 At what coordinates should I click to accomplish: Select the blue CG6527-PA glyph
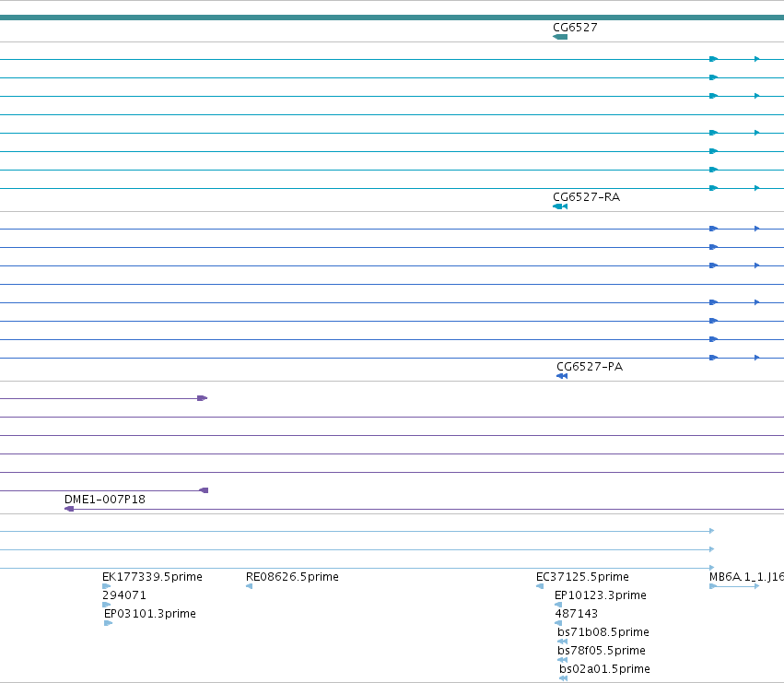[x=562, y=376]
